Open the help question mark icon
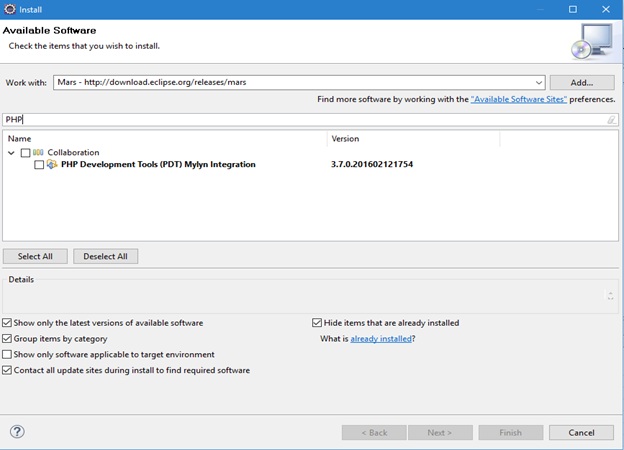This screenshot has height=450, width=624. tap(17, 431)
